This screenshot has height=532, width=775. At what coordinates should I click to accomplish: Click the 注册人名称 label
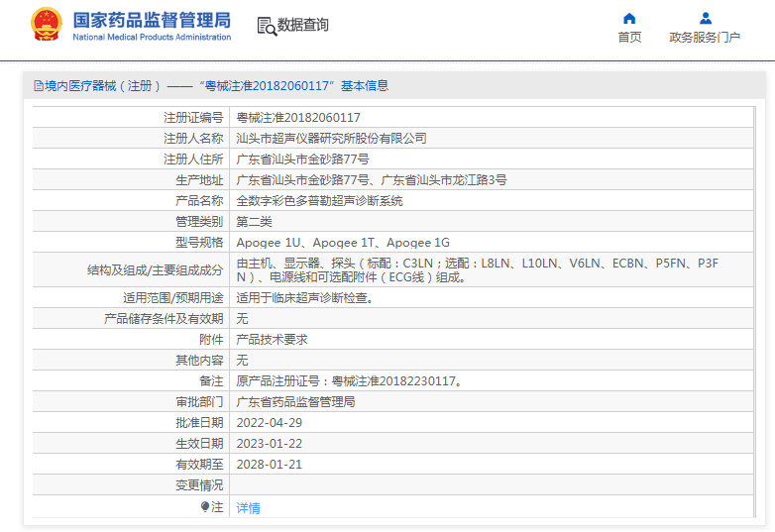193,139
